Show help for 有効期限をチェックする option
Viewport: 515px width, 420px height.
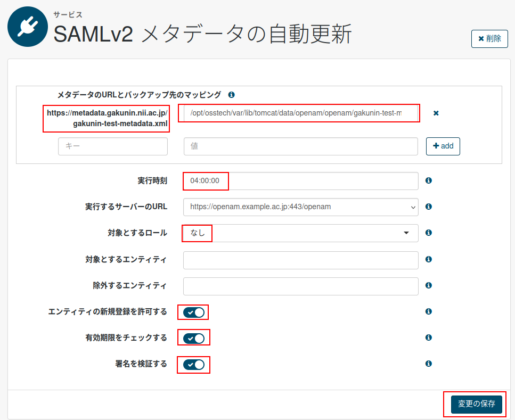(x=428, y=337)
